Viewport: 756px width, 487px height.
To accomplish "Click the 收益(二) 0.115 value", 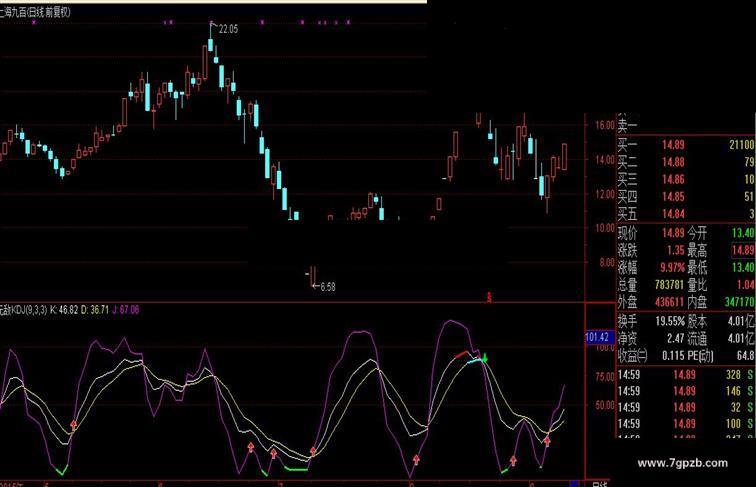I will (x=673, y=356).
